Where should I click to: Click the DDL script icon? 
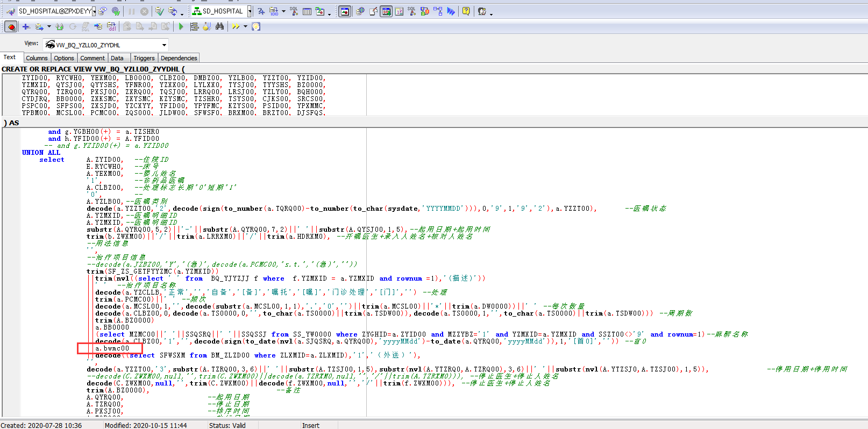coord(111,26)
